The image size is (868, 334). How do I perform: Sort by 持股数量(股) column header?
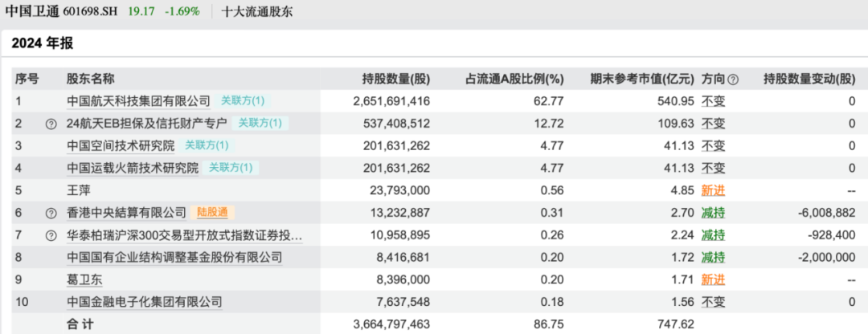396,79
